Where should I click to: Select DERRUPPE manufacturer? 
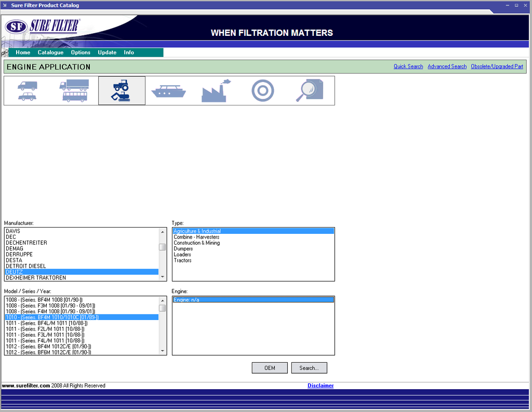pyautogui.click(x=82, y=254)
